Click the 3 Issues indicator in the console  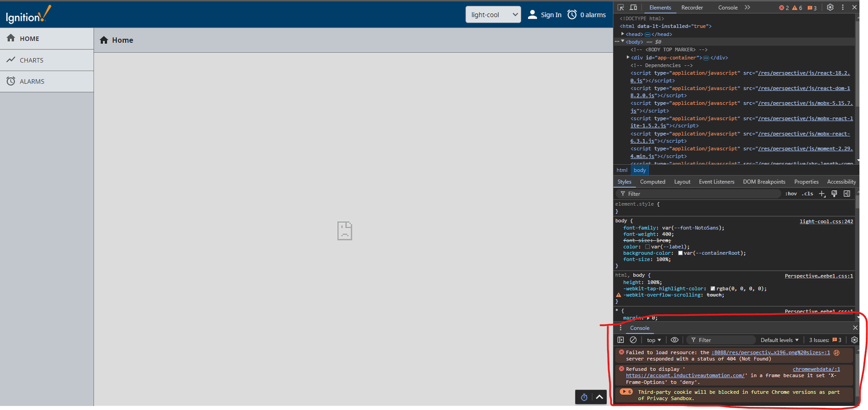825,340
